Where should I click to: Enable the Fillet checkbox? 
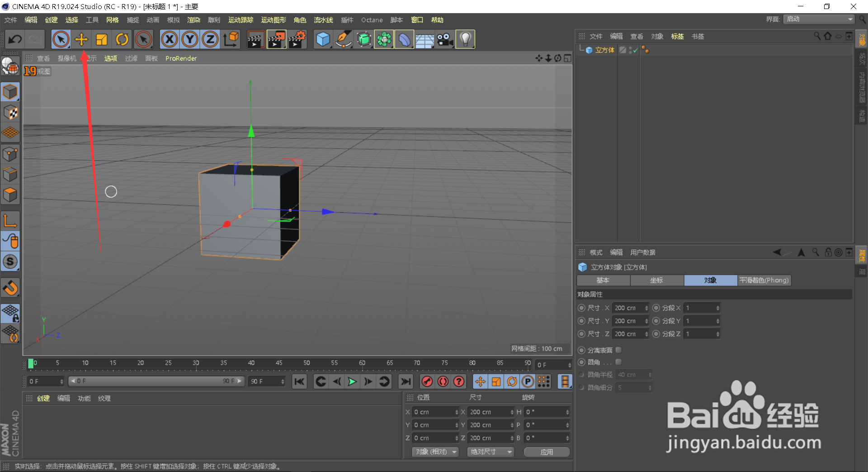click(x=618, y=362)
